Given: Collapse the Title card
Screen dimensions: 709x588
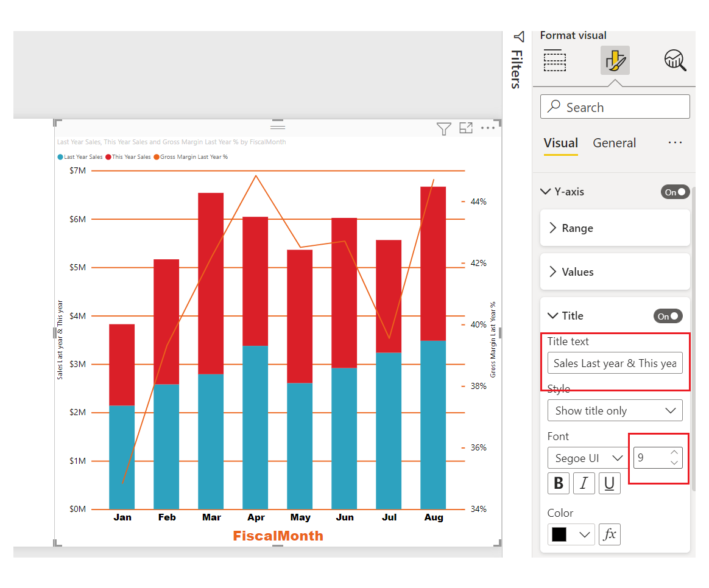Looking at the screenshot, I should pos(552,315).
